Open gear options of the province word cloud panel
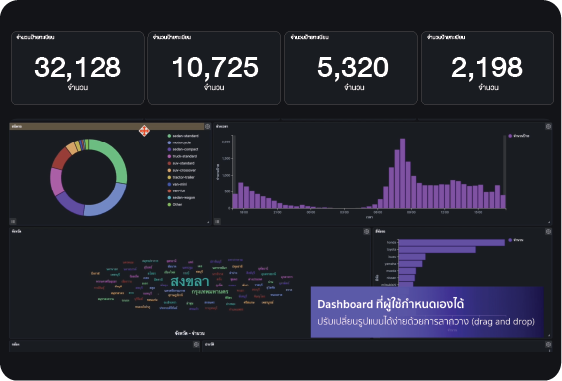 [366, 232]
